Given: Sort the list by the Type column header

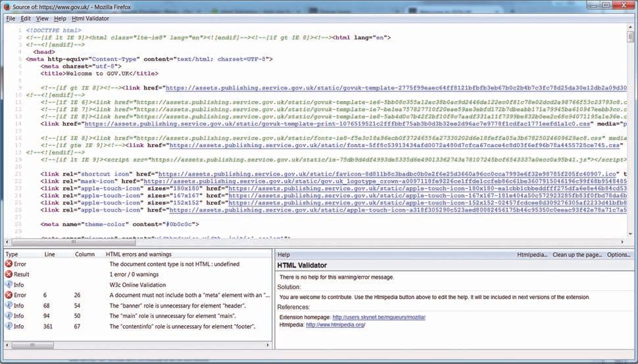Looking at the screenshot, I should click(x=12, y=254).
